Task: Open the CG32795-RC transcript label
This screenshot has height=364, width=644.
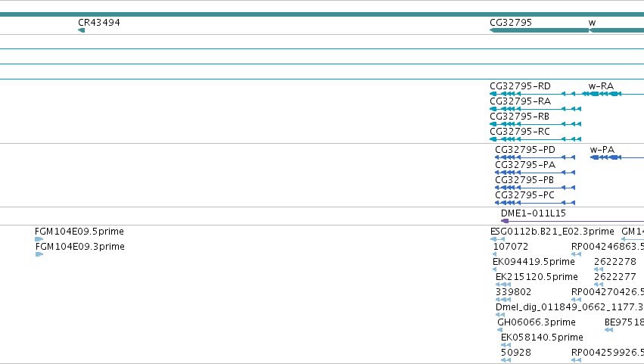Action: point(520,132)
